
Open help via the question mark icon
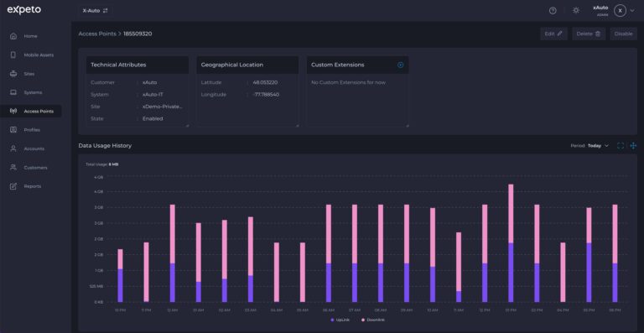(553, 11)
